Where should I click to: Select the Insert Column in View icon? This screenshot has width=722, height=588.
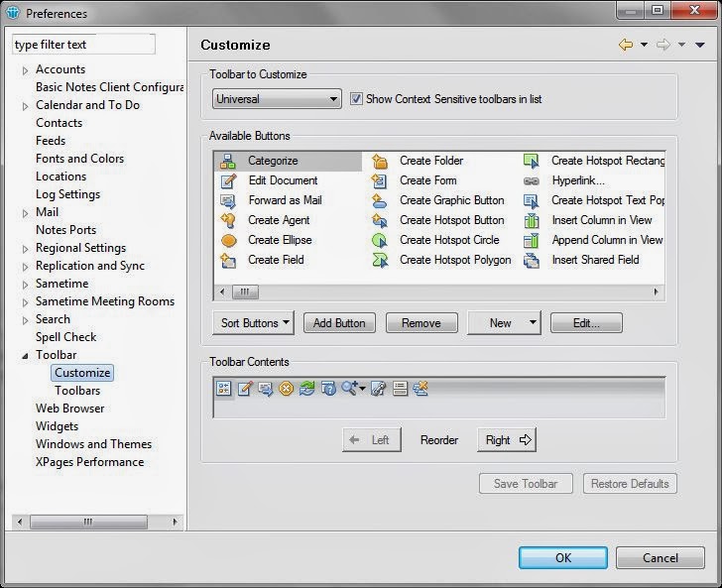532,220
